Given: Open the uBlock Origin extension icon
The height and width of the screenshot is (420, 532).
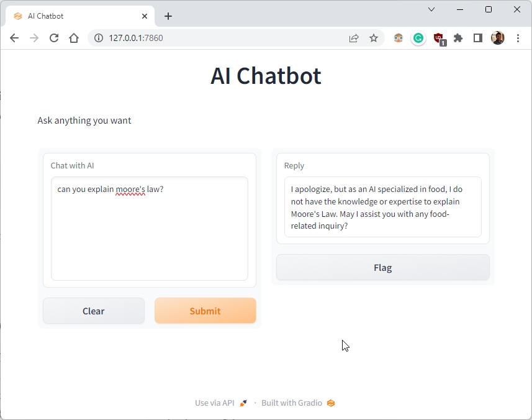Looking at the screenshot, I should click(x=438, y=38).
